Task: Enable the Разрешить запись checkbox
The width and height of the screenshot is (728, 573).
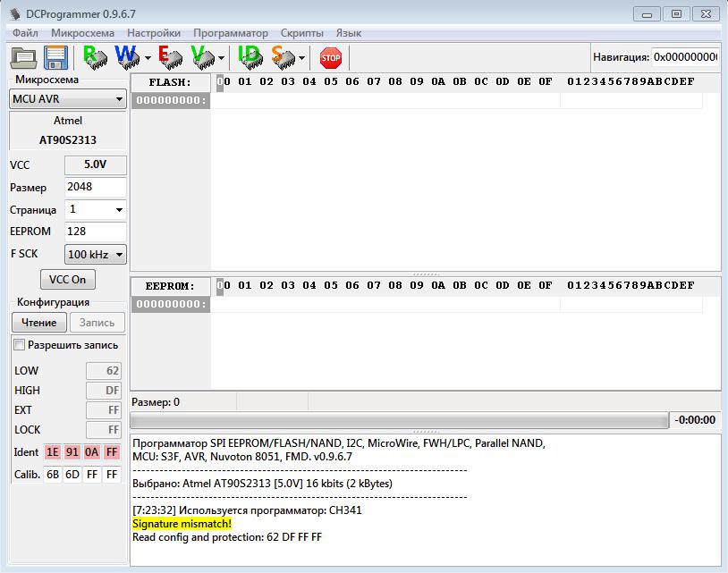Action: pyautogui.click(x=20, y=345)
